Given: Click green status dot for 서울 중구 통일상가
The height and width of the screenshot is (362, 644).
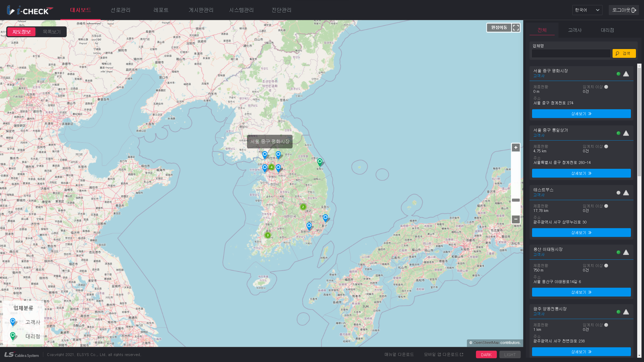Looking at the screenshot, I should pyautogui.click(x=618, y=133).
